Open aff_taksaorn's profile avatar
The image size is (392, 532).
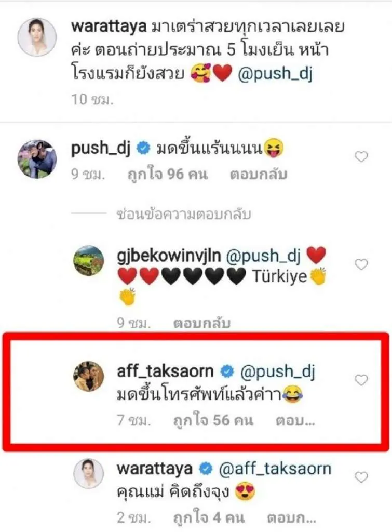[88, 376]
